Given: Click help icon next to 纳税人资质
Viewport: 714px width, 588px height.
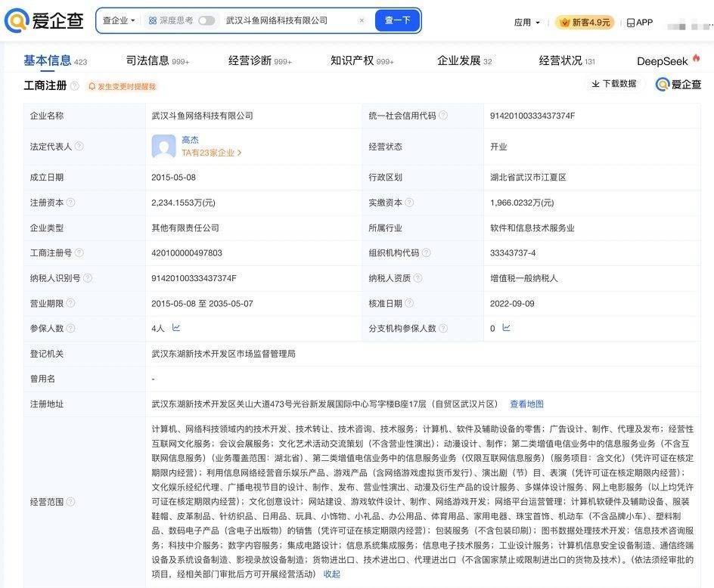Looking at the screenshot, I should (418, 277).
